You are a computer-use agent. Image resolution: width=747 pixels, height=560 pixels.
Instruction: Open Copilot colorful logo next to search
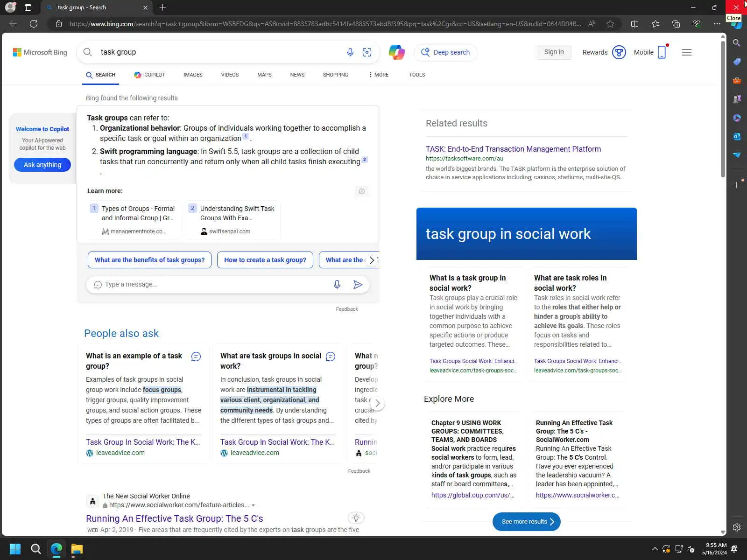pyautogui.click(x=397, y=52)
